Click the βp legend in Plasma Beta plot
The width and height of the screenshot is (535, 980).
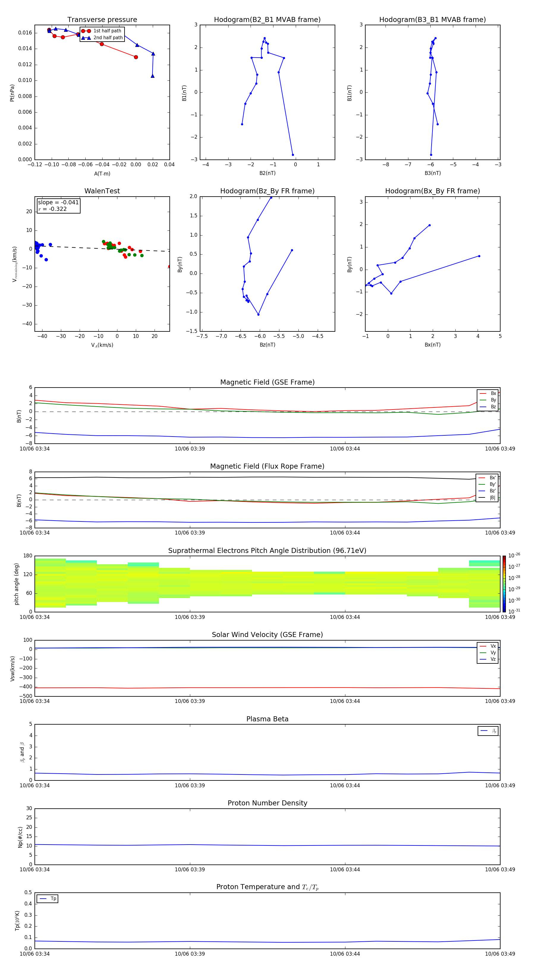pos(488,731)
